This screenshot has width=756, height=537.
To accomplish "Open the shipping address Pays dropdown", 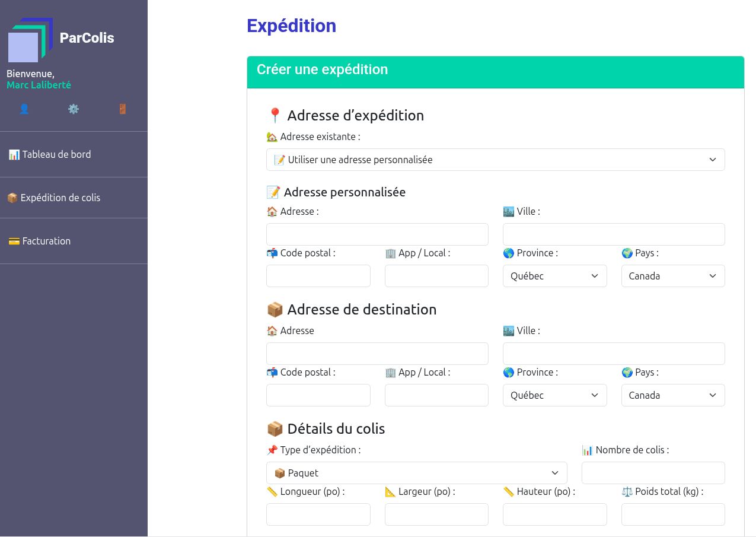I will click(x=672, y=276).
